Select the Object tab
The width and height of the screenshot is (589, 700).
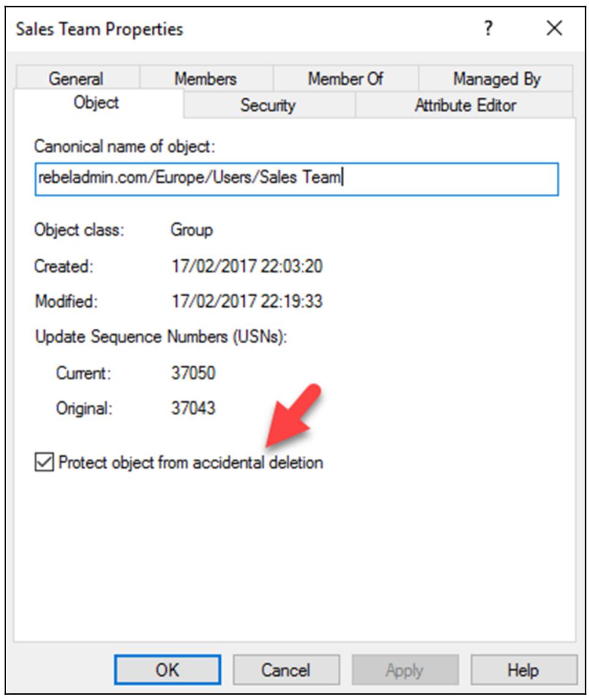[96, 103]
